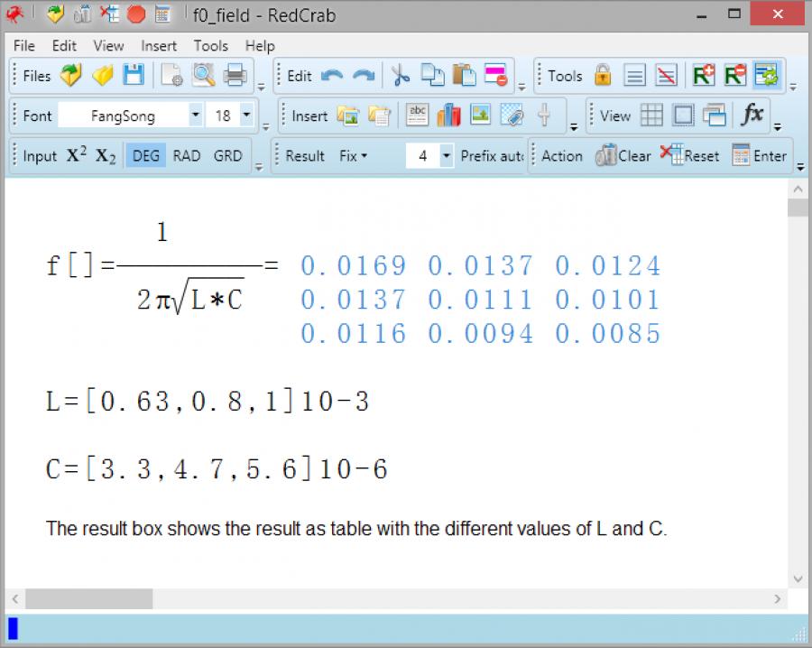
Task: Expand the Files toolbar overflow arrow
Action: tap(261, 87)
